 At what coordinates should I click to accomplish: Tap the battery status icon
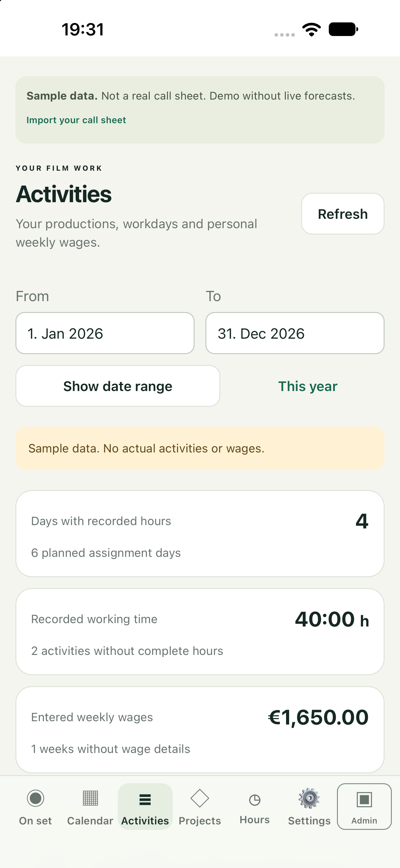coord(343,29)
